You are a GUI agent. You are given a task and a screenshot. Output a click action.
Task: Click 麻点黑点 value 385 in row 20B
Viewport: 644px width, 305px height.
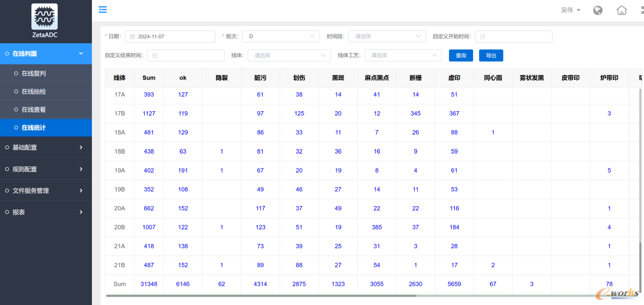(x=377, y=227)
